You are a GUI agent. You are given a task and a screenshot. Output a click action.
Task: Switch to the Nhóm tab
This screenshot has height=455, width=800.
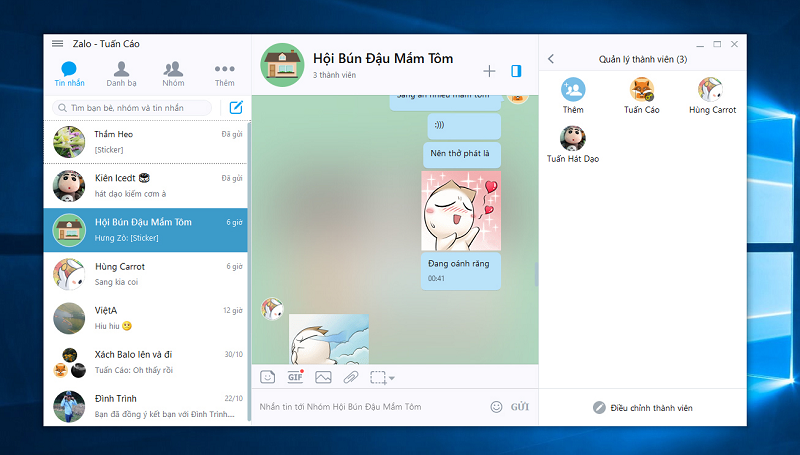click(x=173, y=74)
